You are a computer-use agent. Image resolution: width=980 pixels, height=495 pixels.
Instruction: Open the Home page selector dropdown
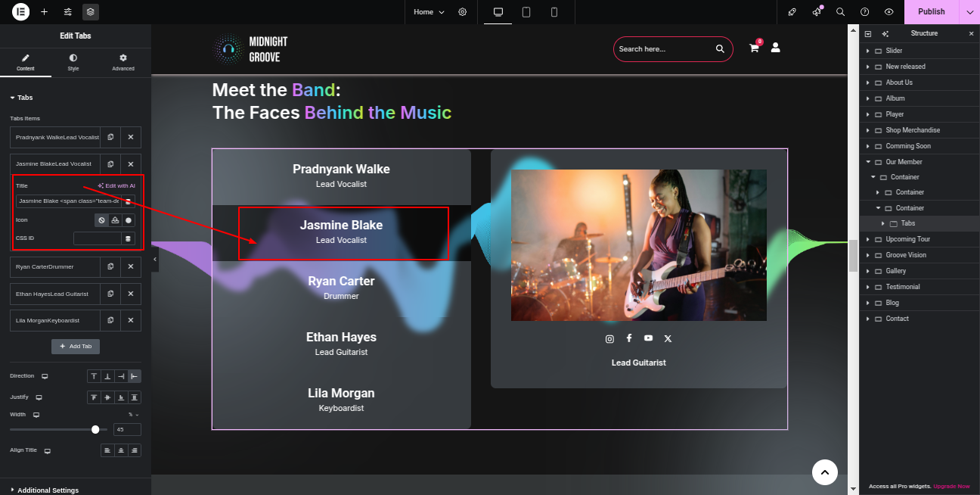click(x=429, y=12)
